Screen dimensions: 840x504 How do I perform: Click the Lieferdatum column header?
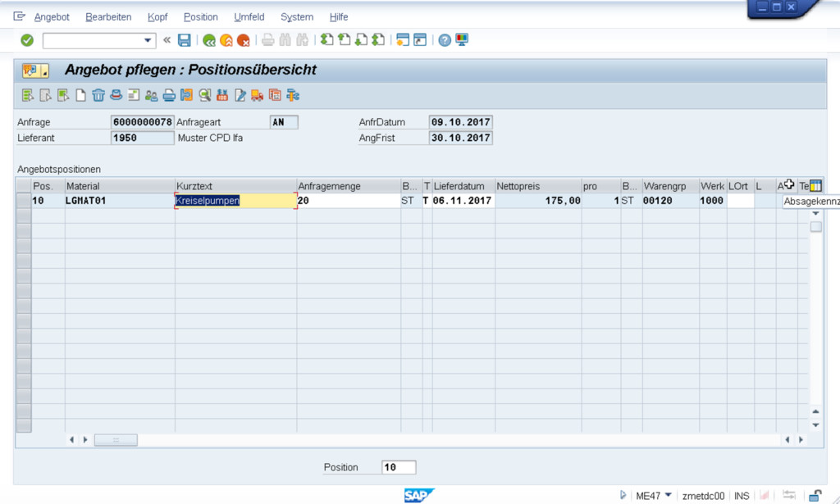coord(463,186)
